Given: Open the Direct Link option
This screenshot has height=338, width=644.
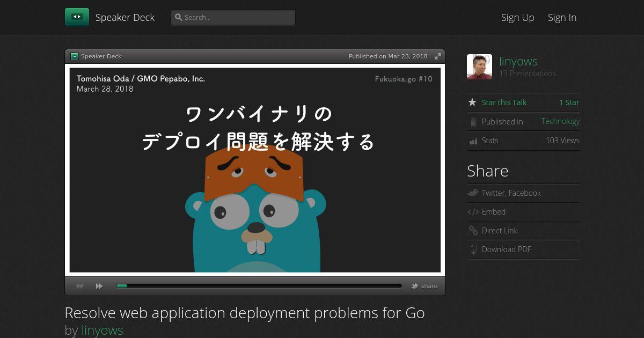Looking at the screenshot, I should click(x=500, y=231).
